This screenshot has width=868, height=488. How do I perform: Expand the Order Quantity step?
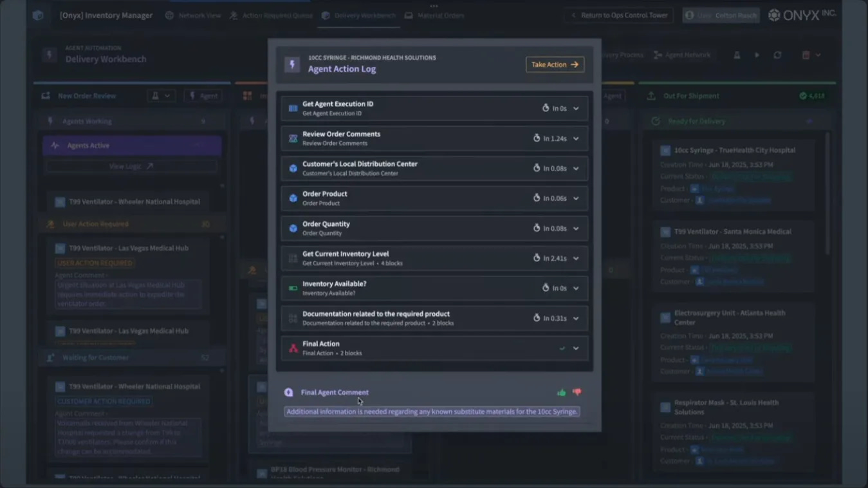tap(576, 229)
